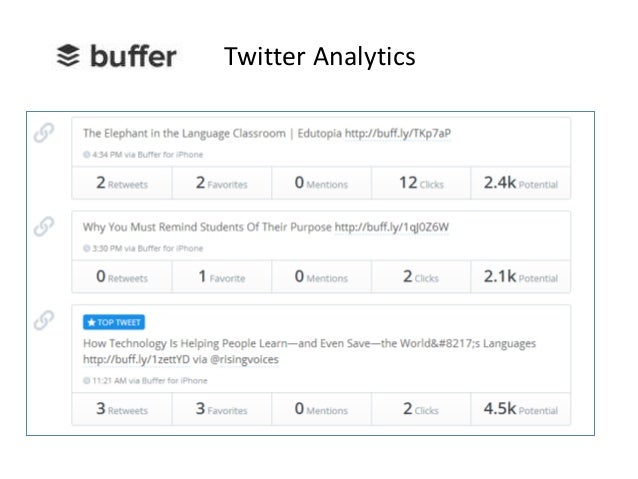Image resolution: width=638 pixels, height=479 pixels.
Task: Select the 4.5k Potential stat
Action: (x=520, y=409)
